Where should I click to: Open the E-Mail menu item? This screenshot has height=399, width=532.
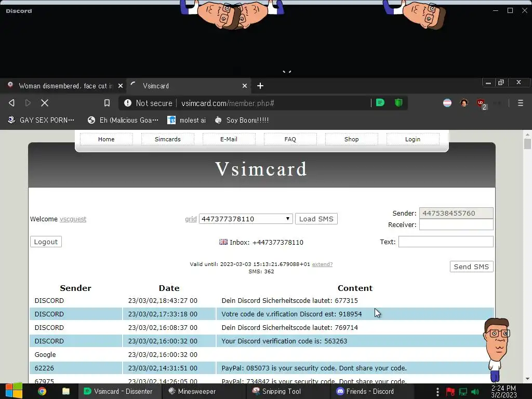(229, 139)
